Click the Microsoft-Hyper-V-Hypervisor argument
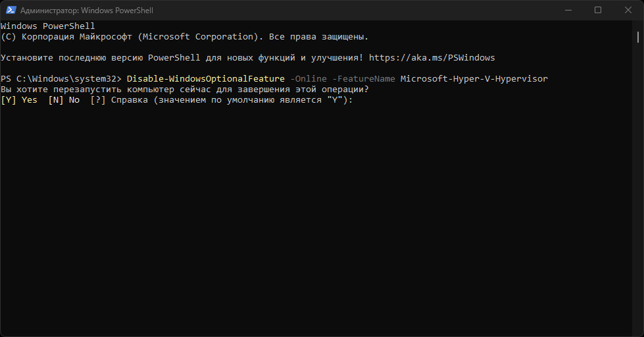The image size is (644, 337). tap(474, 79)
